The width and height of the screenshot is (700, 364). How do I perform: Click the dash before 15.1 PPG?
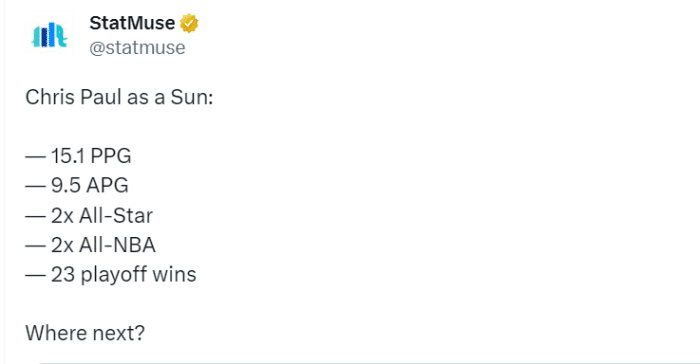35,157
